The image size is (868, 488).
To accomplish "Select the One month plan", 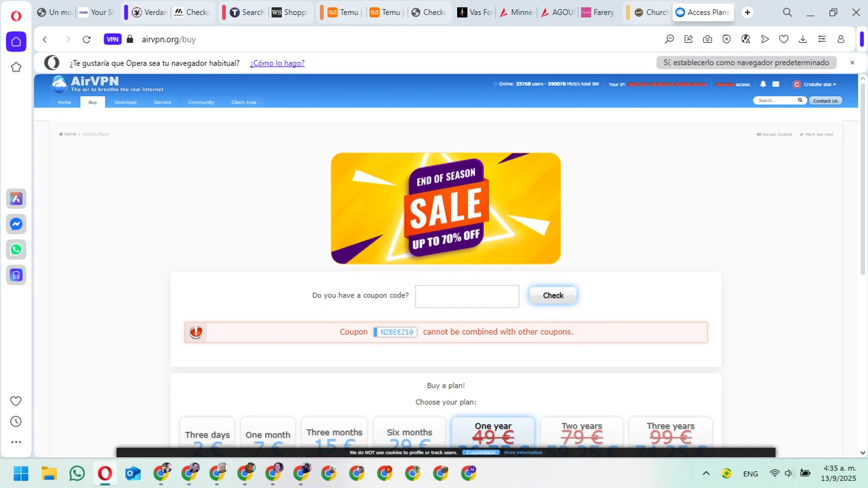I will [x=268, y=433].
